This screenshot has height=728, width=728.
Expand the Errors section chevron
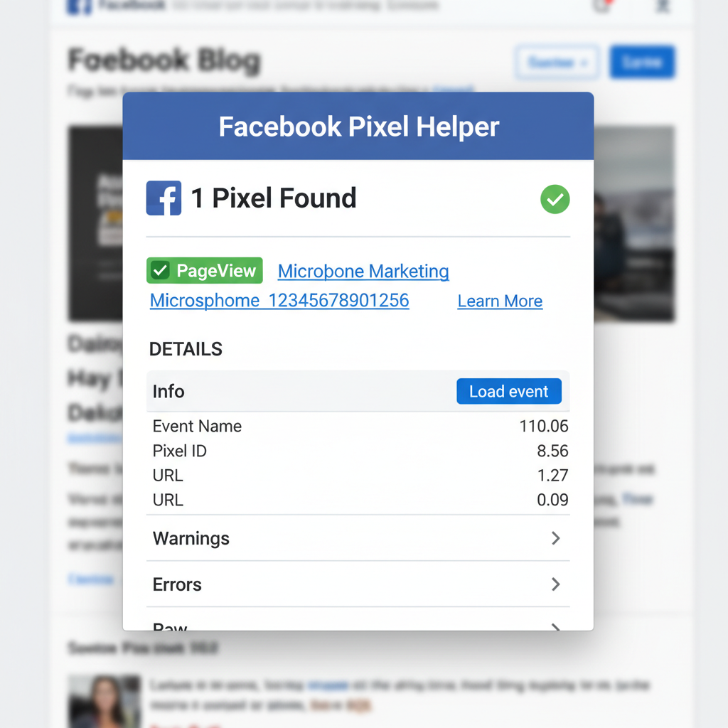point(557,584)
